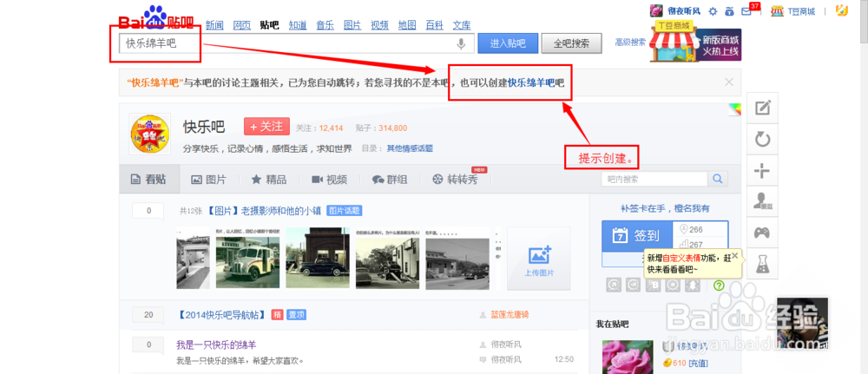Click the rainbow skin corner icon
Viewport: 868px width, 374px height.
tap(735, 109)
